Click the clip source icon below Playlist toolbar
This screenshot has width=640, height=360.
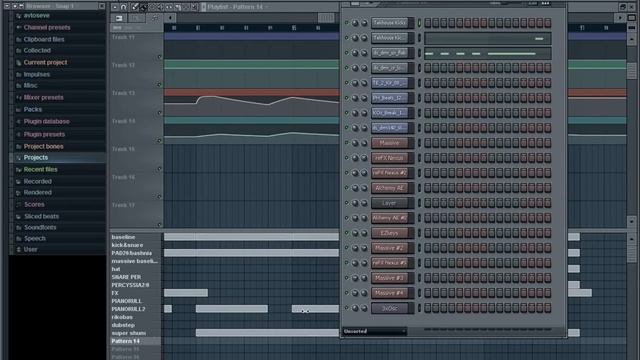coord(119,18)
